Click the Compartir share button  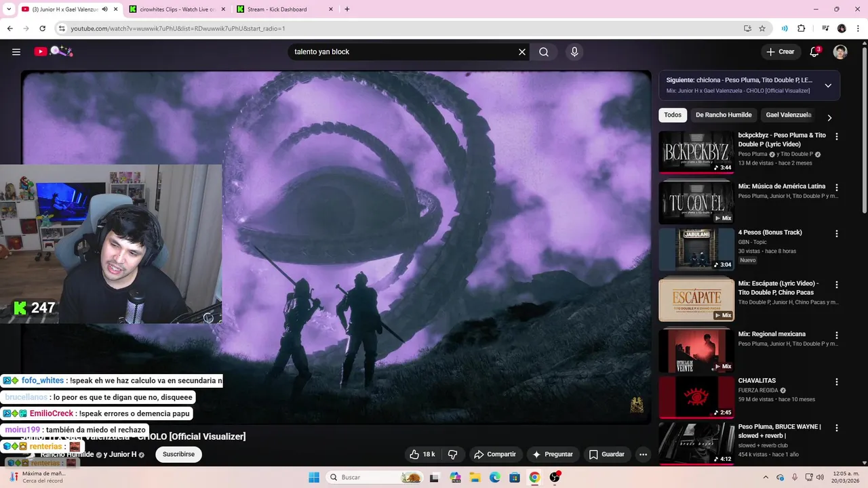coord(495,454)
